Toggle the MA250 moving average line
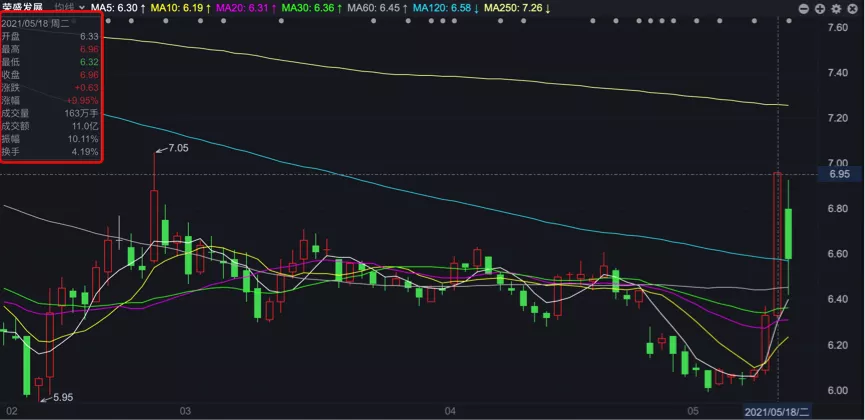 (516, 7)
